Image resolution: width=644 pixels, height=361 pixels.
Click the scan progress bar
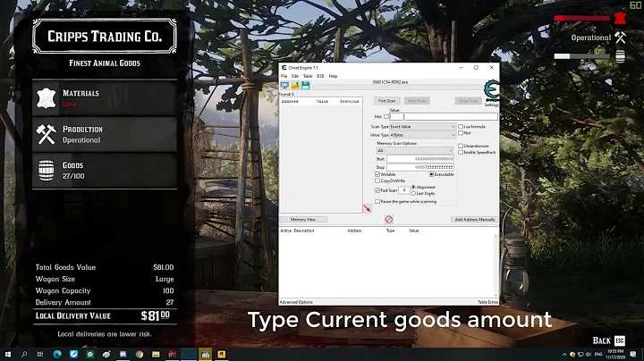click(x=397, y=87)
